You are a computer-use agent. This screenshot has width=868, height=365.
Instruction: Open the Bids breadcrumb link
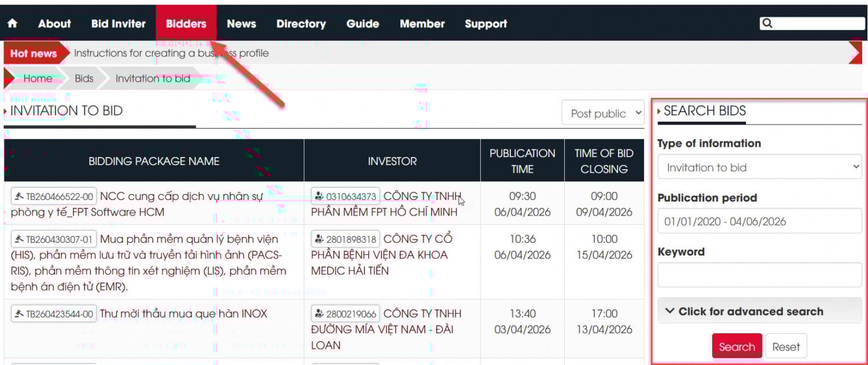coord(84,78)
